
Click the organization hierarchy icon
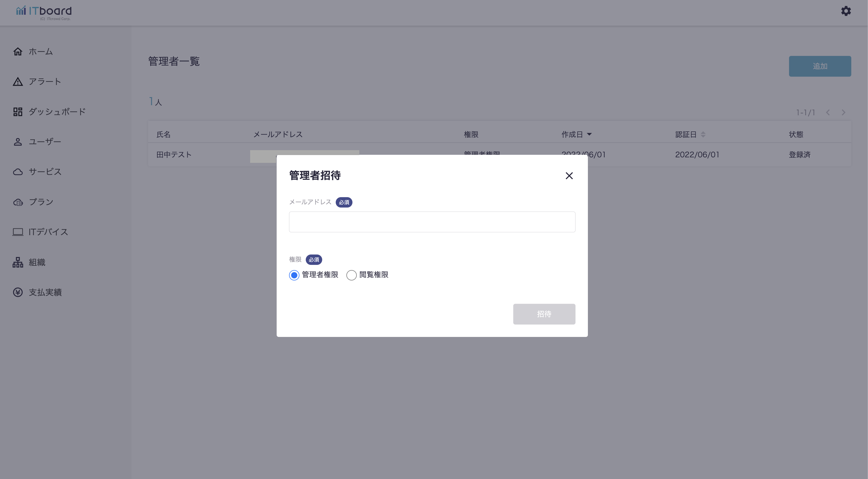point(18,262)
